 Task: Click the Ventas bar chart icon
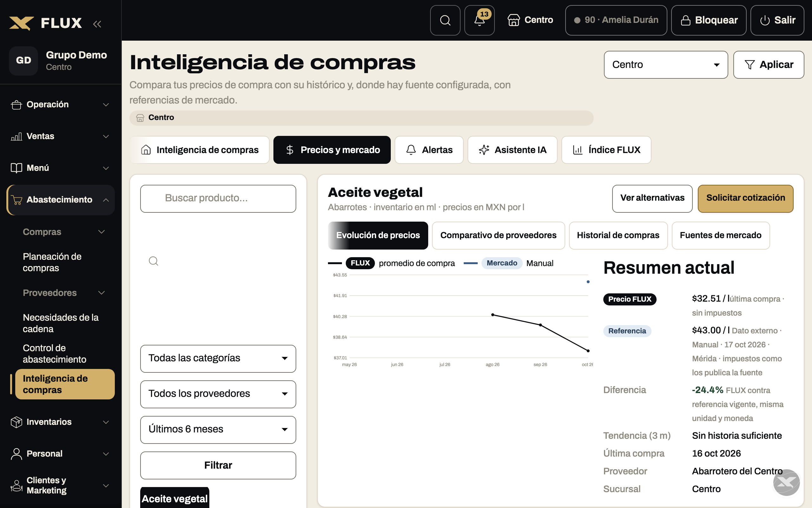pos(16,137)
